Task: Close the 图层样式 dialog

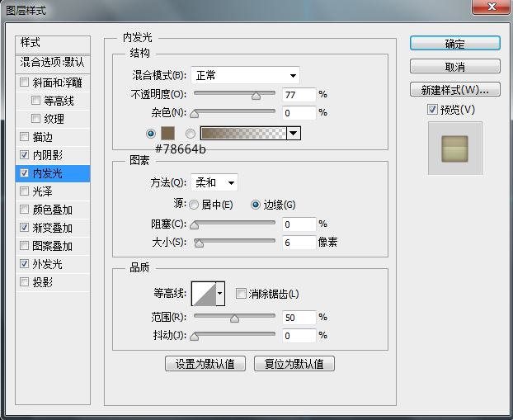Action: 492,7
